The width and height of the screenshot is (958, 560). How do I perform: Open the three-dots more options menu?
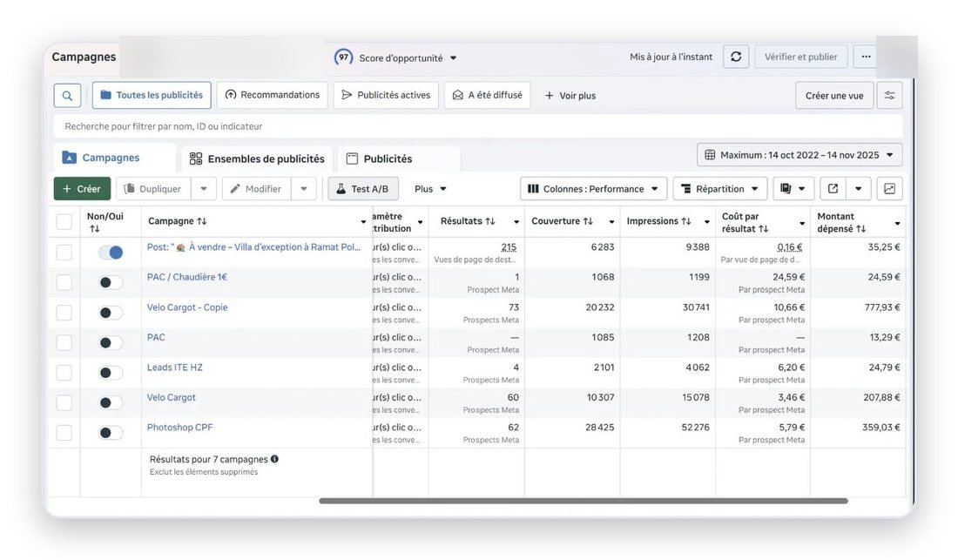click(866, 57)
